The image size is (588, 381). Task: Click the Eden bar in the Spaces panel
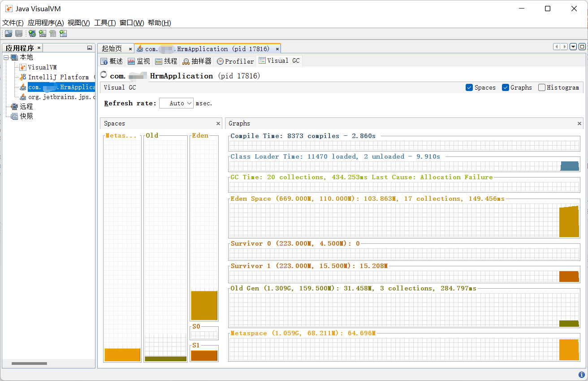[204, 306]
